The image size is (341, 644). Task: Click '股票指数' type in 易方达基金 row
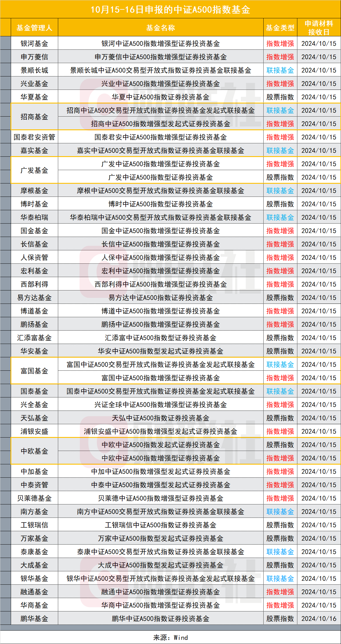coord(280,297)
